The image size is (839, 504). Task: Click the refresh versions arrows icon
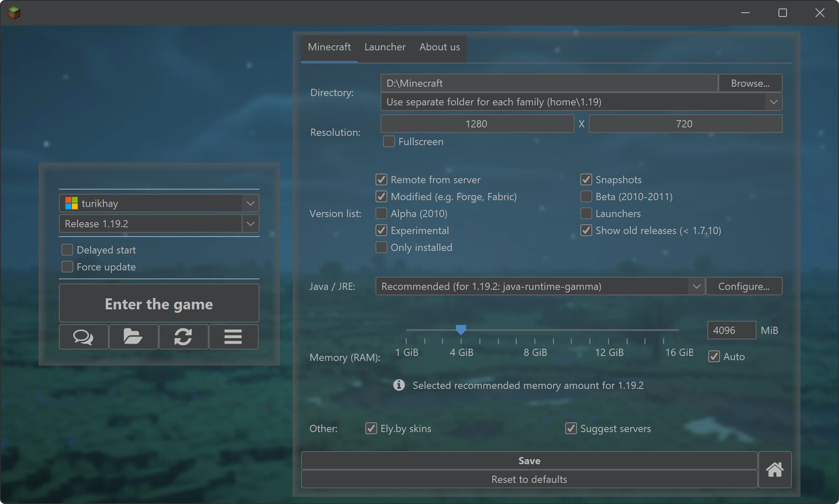pyautogui.click(x=183, y=337)
